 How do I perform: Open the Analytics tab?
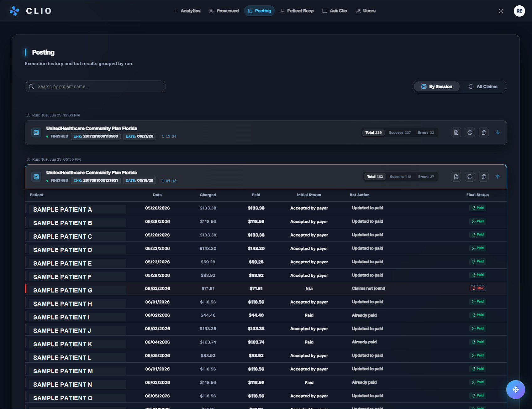pos(187,11)
